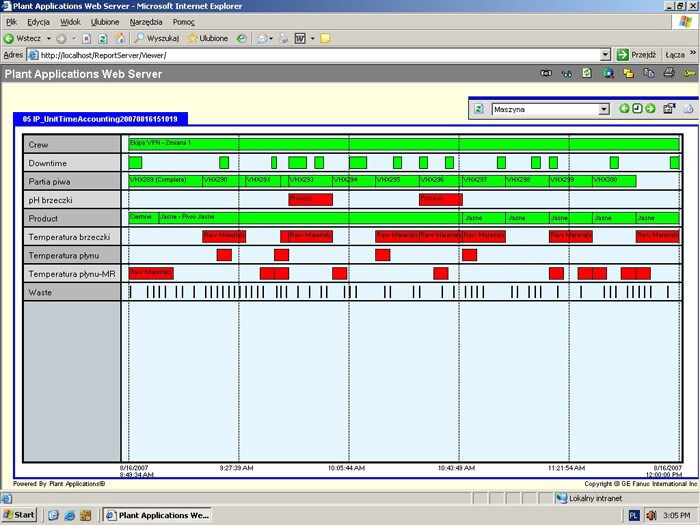This screenshot has width=700, height=525.
Task: Click the Ekipa VPN - Zmiana 1 crew bar
Action: tap(404, 144)
